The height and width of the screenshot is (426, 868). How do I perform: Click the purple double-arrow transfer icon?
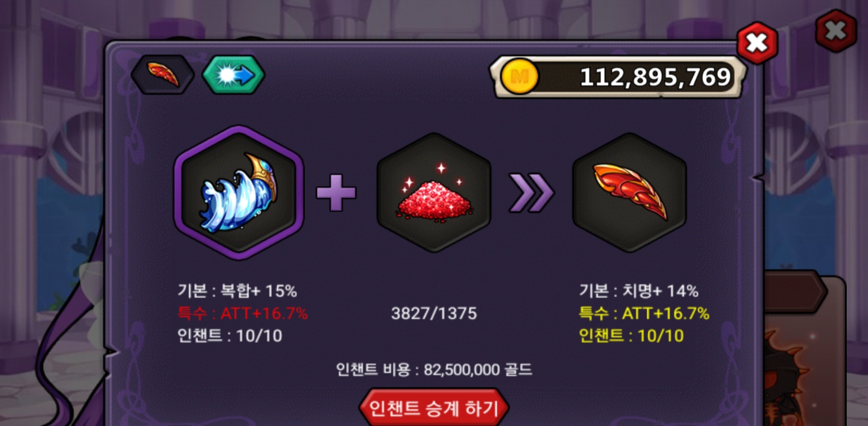coord(531,192)
